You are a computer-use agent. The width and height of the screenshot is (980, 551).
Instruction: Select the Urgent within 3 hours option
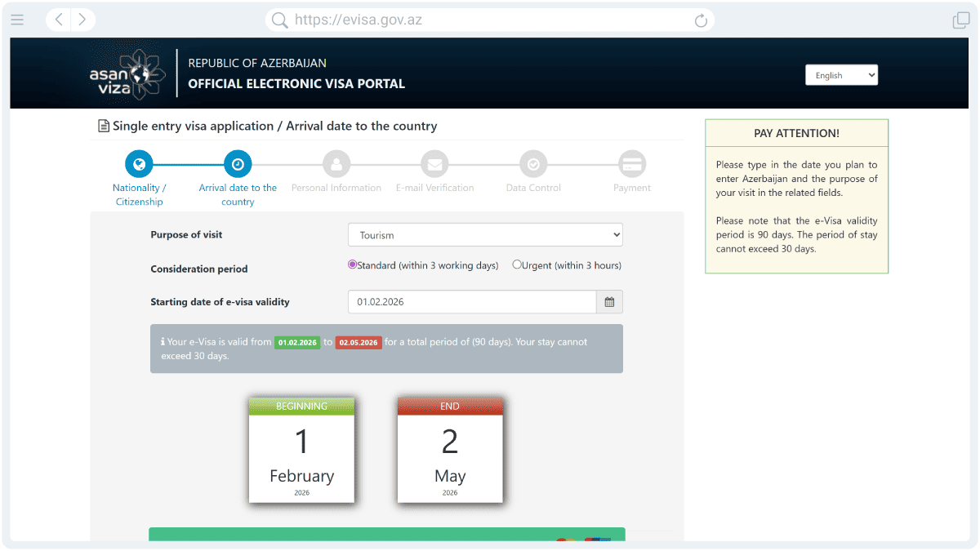point(517,264)
